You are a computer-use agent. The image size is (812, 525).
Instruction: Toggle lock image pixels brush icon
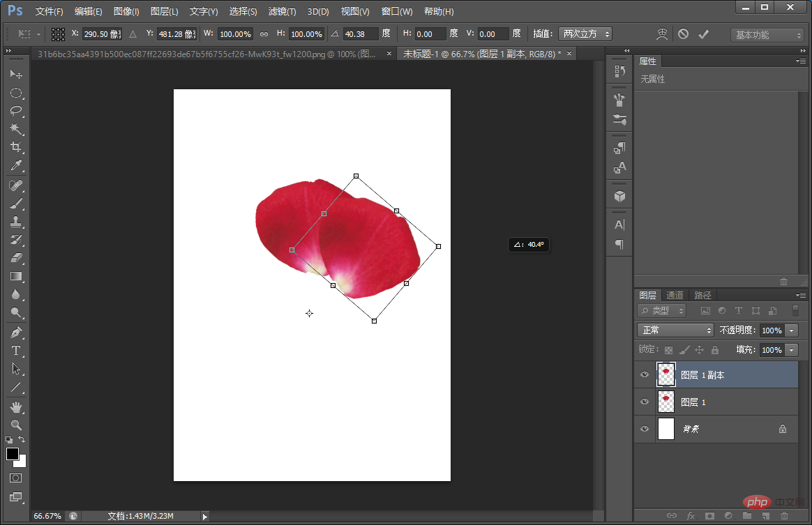click(684, 350)
